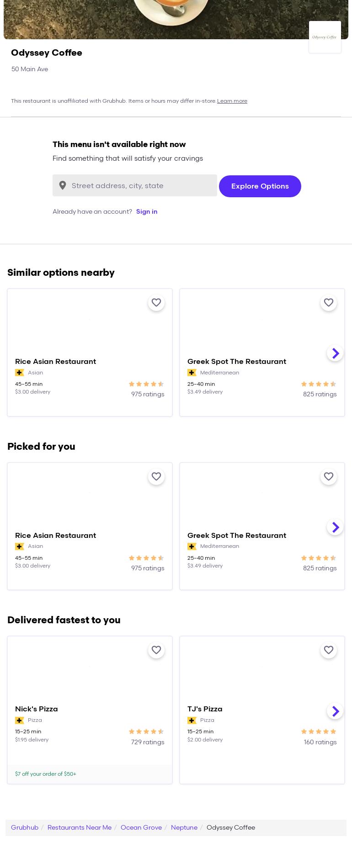Click Grubhub+ badge under Rice Asian Restaurant, Similar options
This screenshot has height=868, width=352.
point(20,373)
